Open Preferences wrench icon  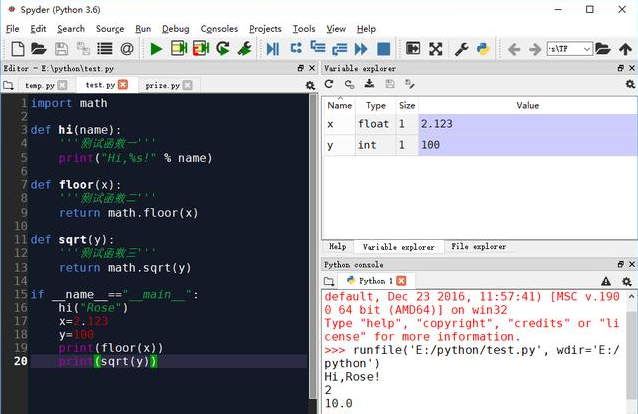tap(461, 49)
